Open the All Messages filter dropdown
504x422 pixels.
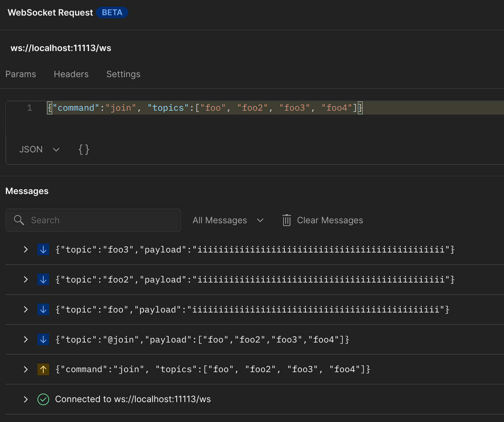(227, 220)
